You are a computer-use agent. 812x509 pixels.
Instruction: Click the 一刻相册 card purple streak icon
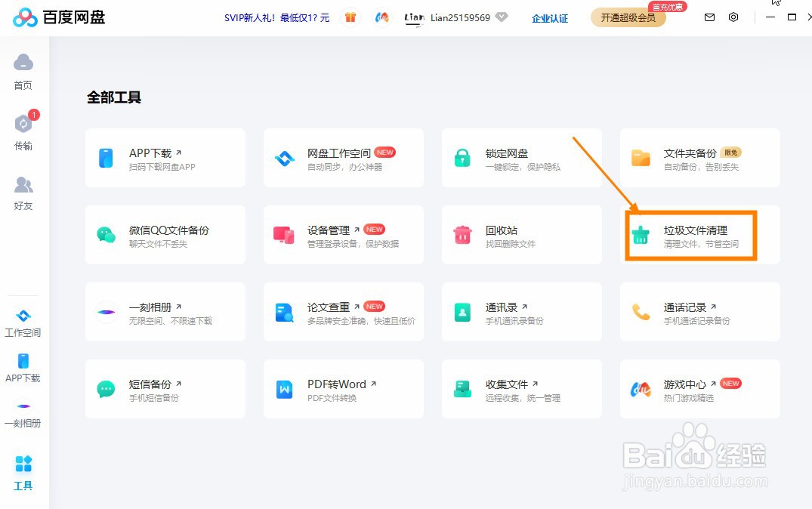pos(107,312)
